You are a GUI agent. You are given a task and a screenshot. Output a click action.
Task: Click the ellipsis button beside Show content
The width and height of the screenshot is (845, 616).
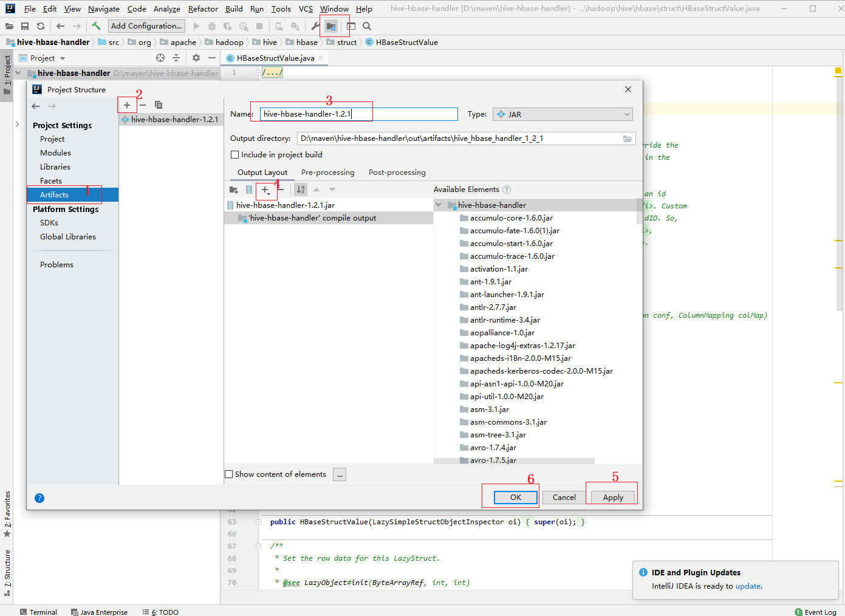tap(340, 474)
